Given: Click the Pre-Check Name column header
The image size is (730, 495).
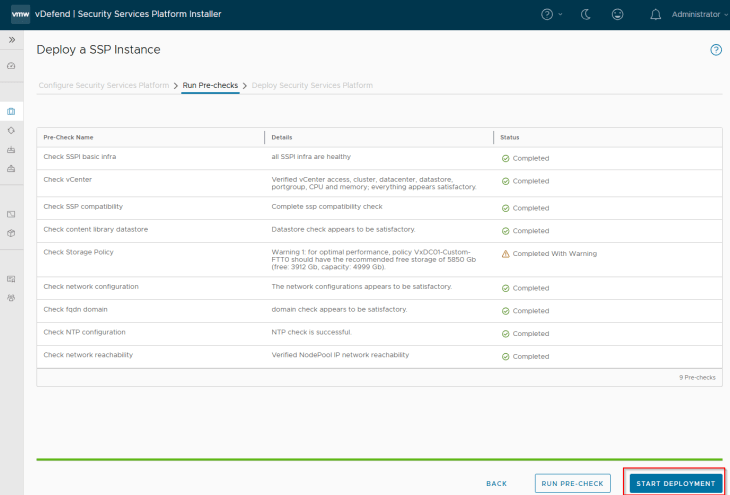Looking at the screenshot, I should coord(68,137).
